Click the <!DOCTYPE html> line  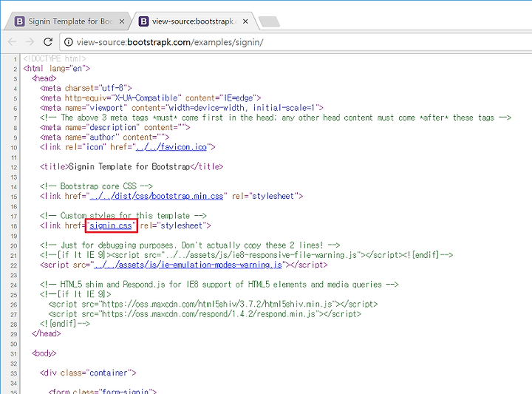point(55,58)
